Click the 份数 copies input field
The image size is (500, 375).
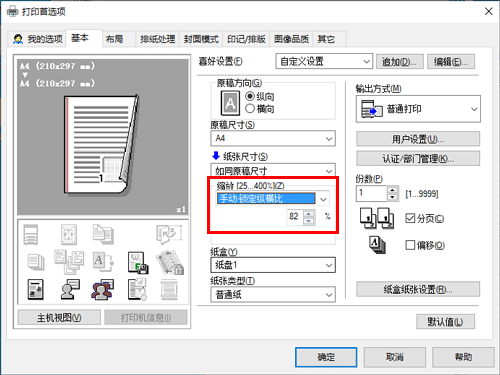[x=372, y=193]
